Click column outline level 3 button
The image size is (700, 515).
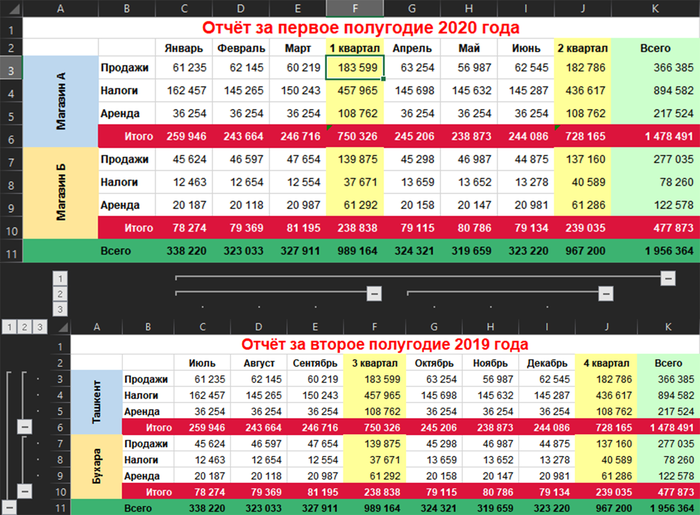pyautogui.click(x=60, y=310)
